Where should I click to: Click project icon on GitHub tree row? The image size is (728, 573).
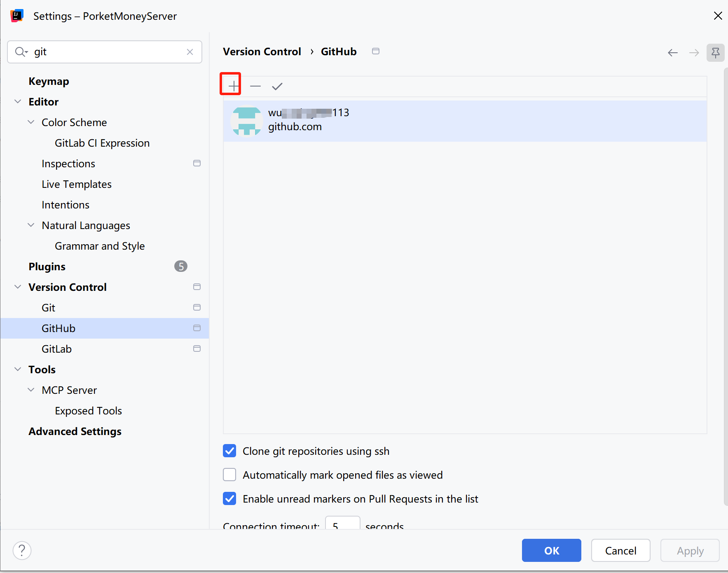pyautogui.click(x=197, y=328)
